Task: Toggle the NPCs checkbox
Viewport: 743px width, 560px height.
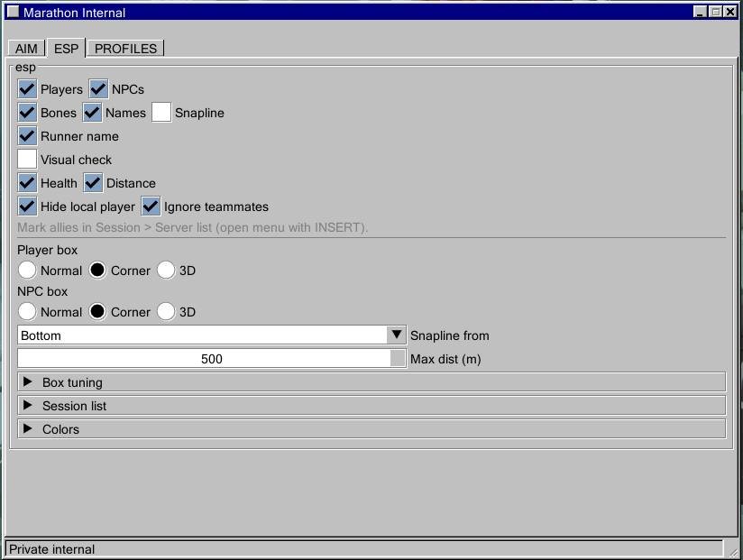Action: (x=98, y=89)
